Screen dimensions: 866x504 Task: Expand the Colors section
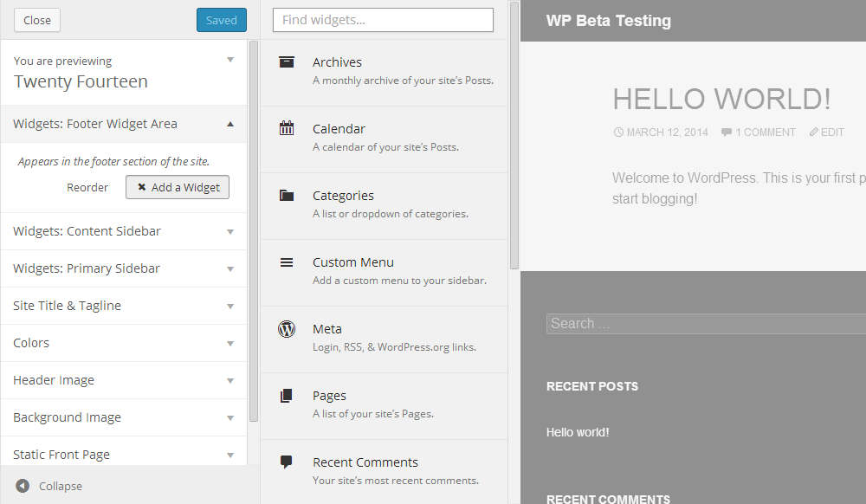[x=124, y=343]
